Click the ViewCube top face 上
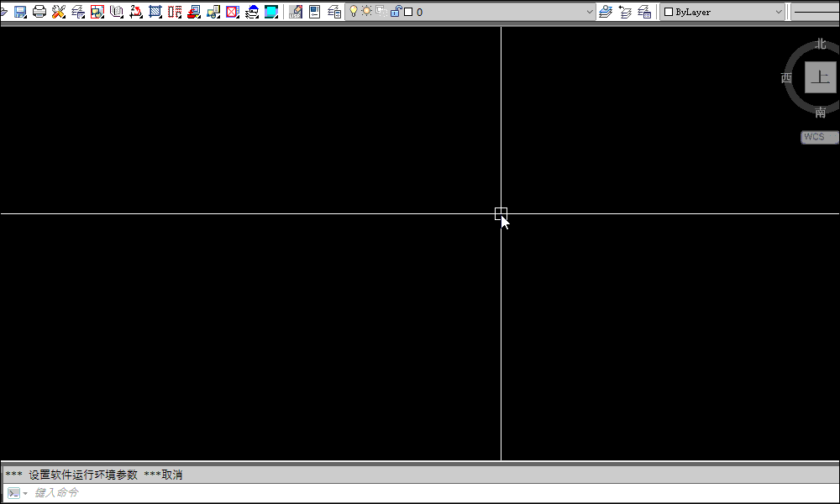 (x=820, y=77)
